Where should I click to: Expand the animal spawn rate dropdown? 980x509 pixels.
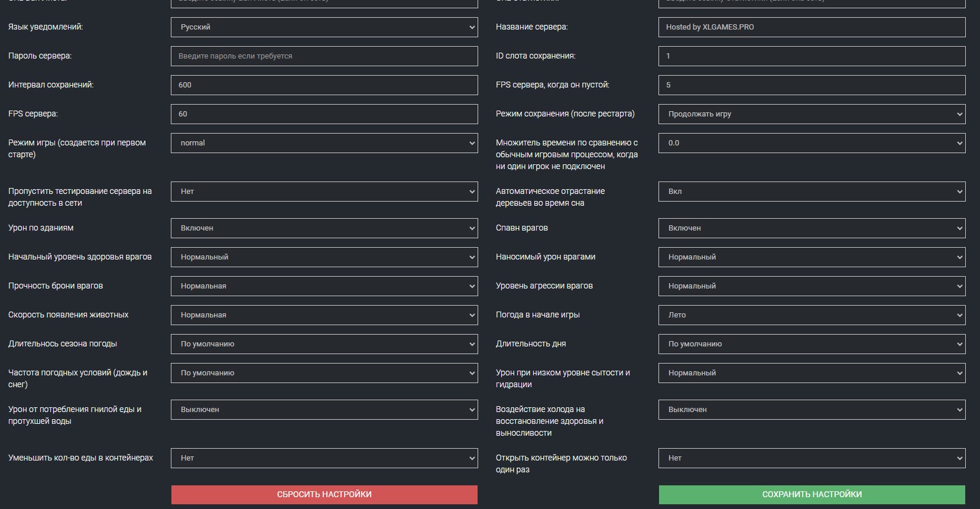click(x=324, y=315)
